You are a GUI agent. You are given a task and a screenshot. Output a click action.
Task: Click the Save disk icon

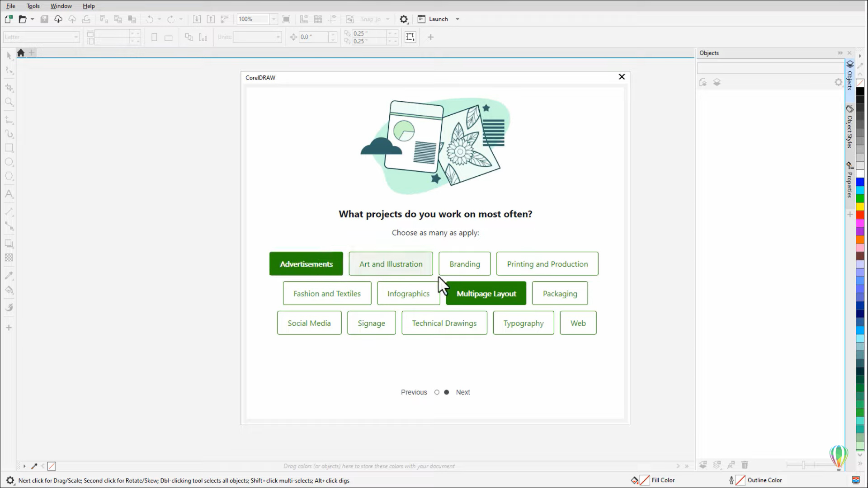(44, 19)
